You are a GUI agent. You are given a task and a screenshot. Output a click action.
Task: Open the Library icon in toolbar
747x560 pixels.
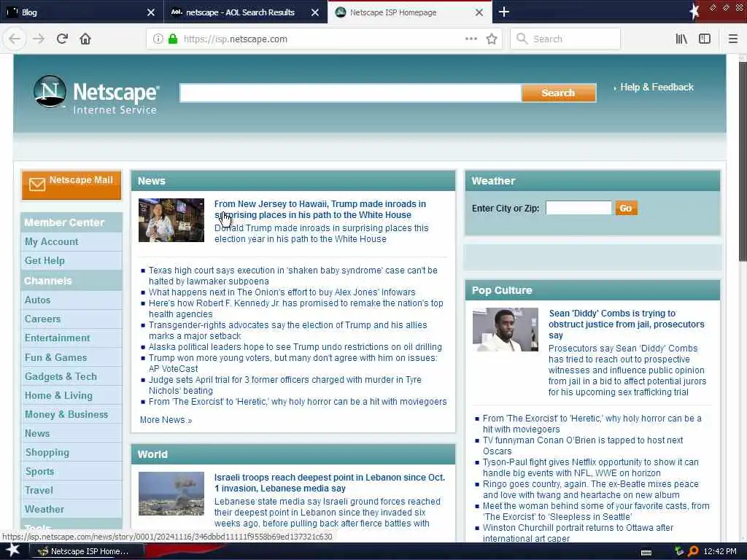[x=681, y=39]
